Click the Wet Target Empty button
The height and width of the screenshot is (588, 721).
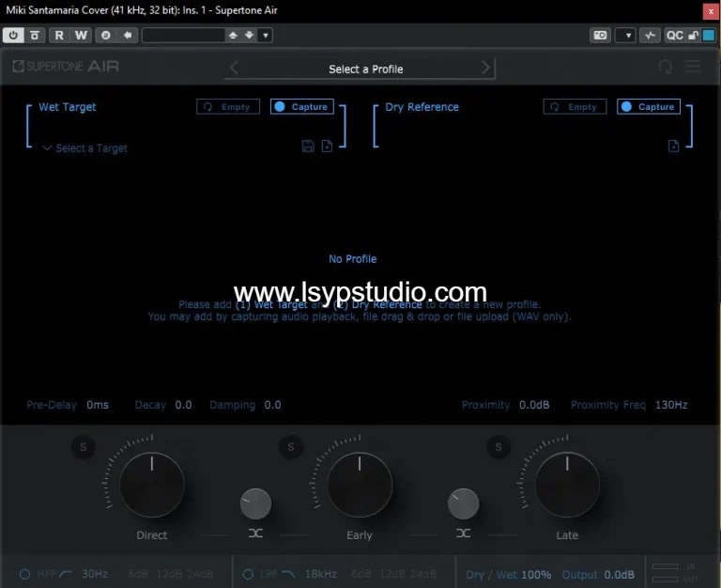click(x=228, y=107)
